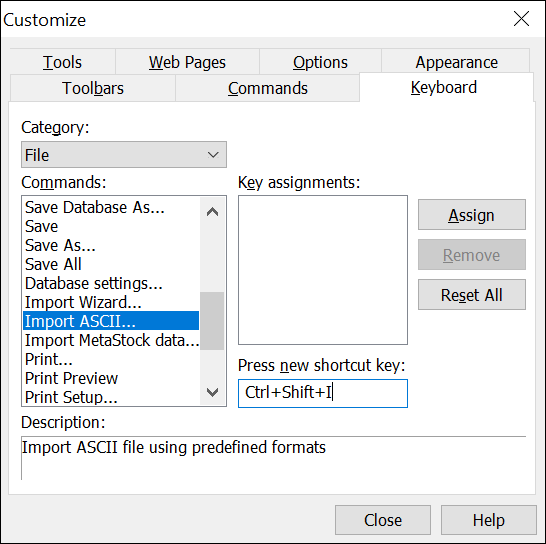The height and width of the screenshot is (544, 546).
Task: Click the commands list scroll down arrow
Action: point(212,392)
